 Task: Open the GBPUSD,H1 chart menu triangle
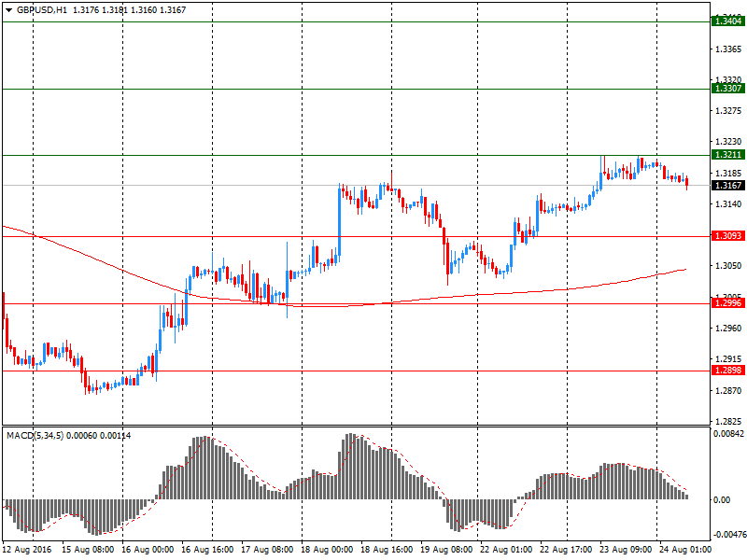[8, 10]
